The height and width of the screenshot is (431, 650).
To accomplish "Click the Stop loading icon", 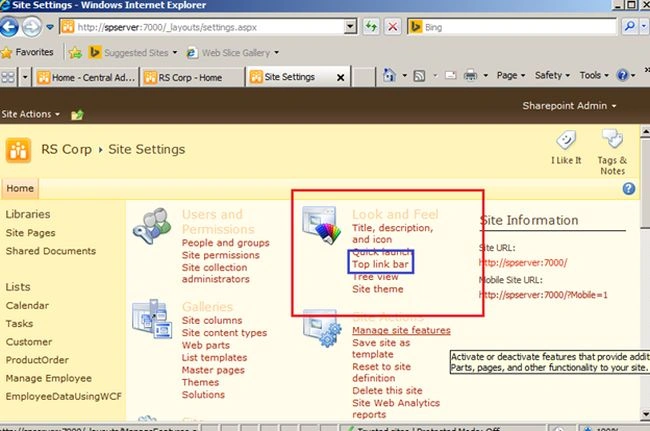I will pyautogui.click(x=393, y=27).
